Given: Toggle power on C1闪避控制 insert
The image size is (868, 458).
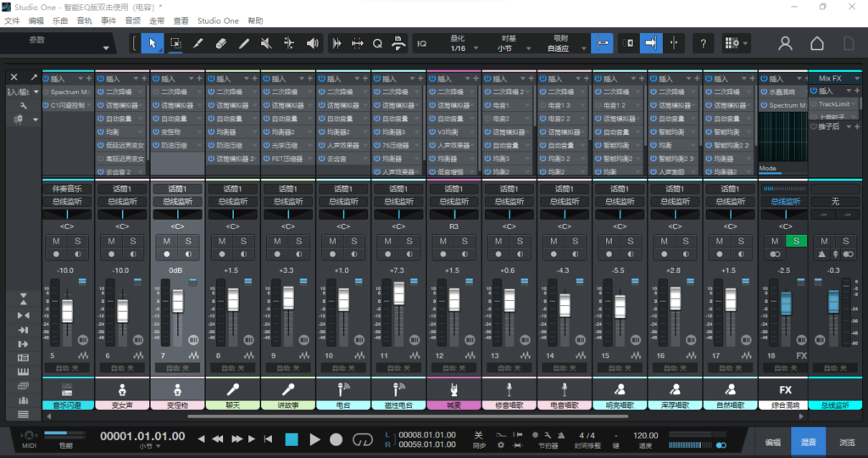Looking at the screenshot, I should pos(45,105).
